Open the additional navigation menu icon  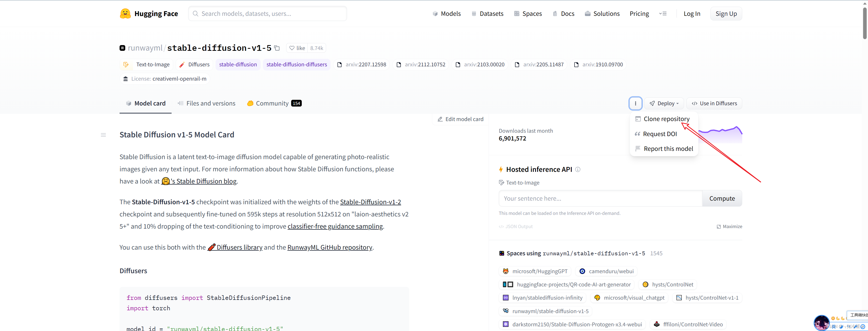663,13
